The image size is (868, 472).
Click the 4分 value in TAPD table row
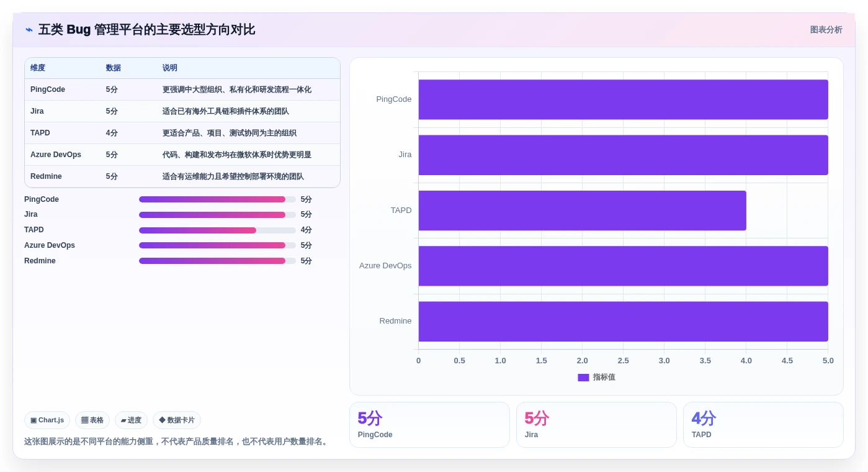pyautogui.click(x=112, y=133)
